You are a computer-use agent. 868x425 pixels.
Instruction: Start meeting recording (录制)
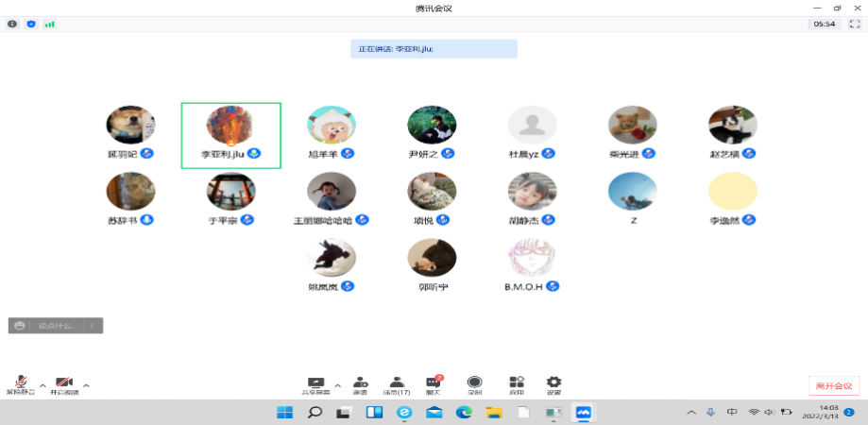click(474, 384)
